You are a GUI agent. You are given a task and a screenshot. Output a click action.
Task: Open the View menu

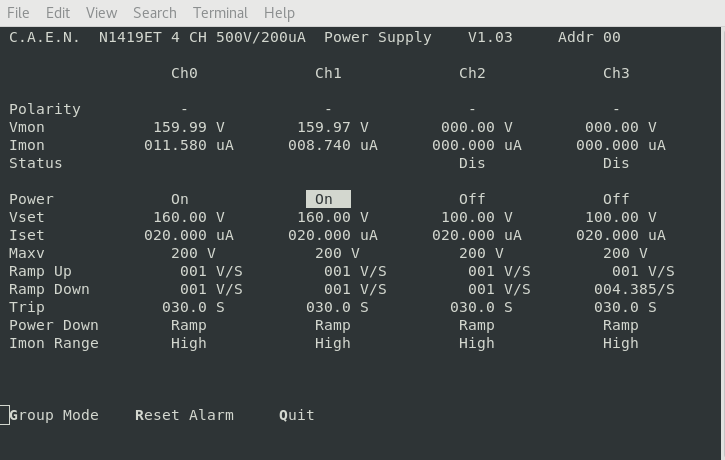click(101, 13)
